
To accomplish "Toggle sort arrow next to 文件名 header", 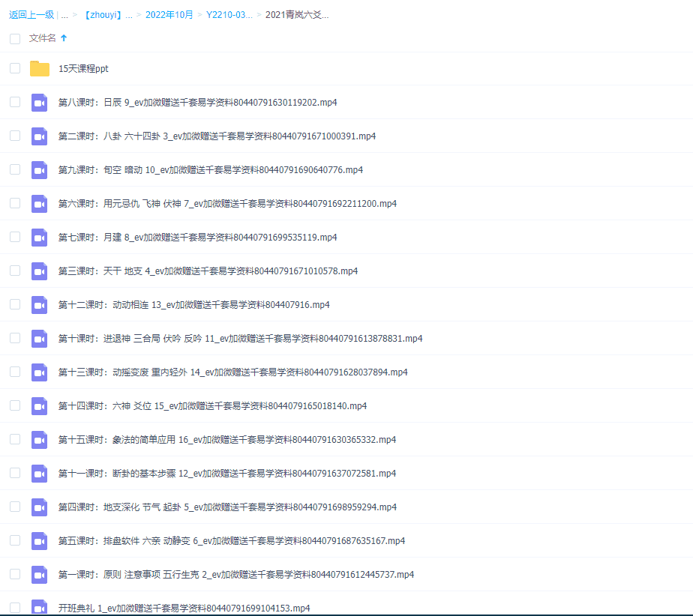I will click(64, 38).
